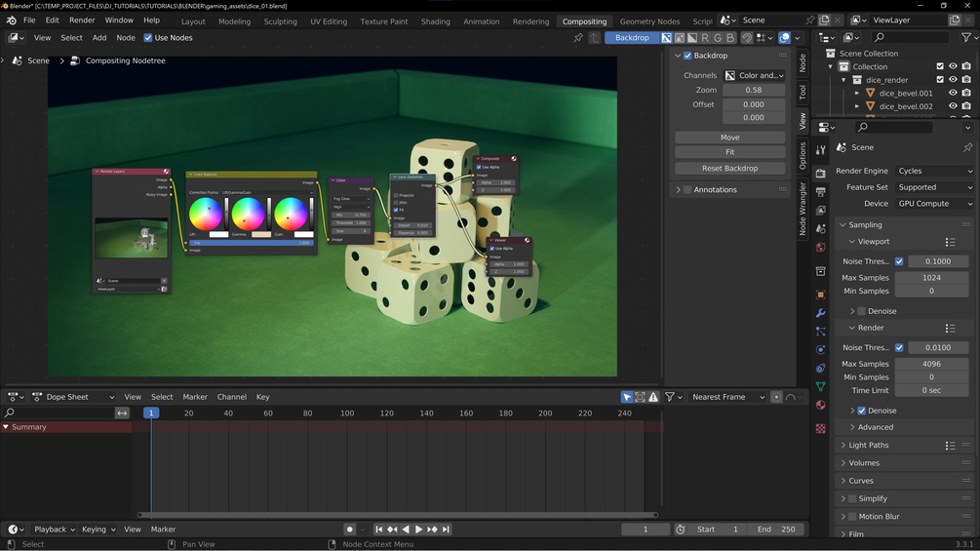Click the backdrop Zoom 0.58 slider field
Screen dimensions: 980x551
click(x=753, y=90)
